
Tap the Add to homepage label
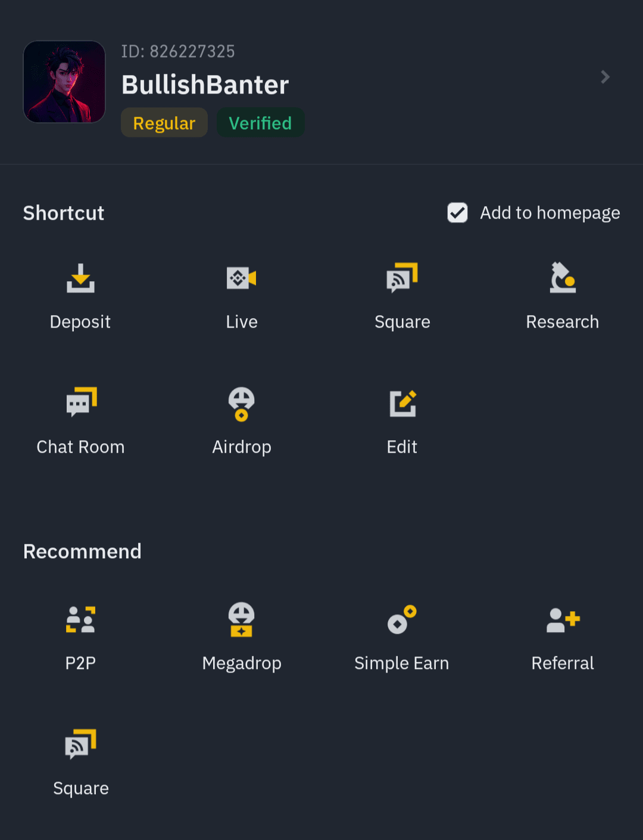pyautogui.click(x=550, y=213)
